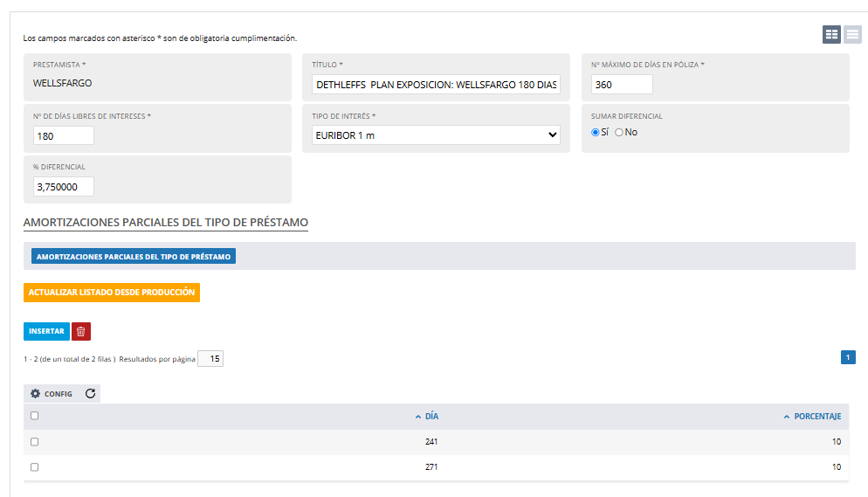Switch to grid layout view icon

click(x=831, y=34)
